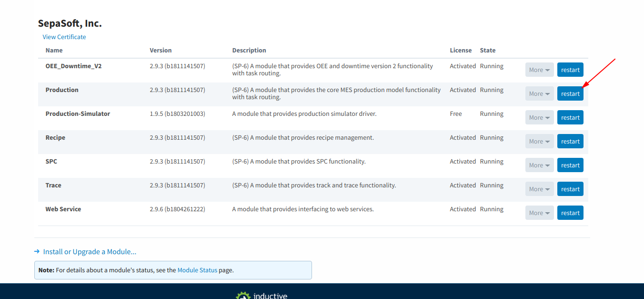
Task: Expand More options for the Recipe module
Action: (540, 141)
